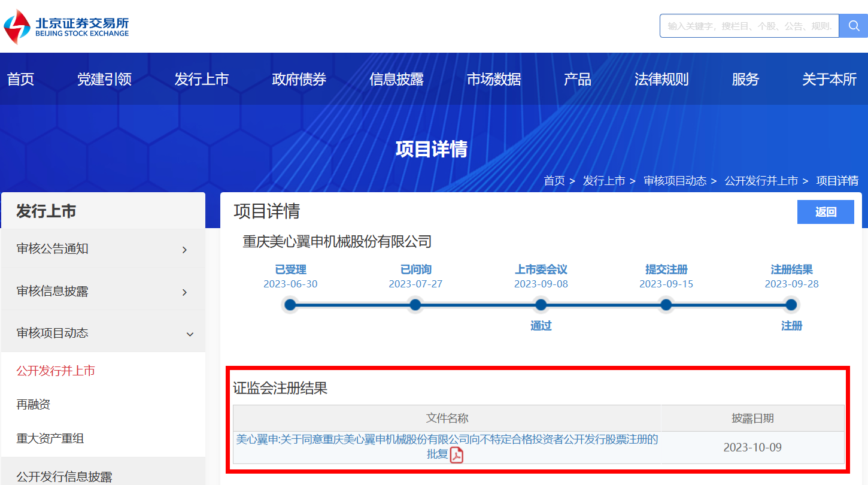
Task: Open the 服务 navigation menu
Action: point(745,79)
